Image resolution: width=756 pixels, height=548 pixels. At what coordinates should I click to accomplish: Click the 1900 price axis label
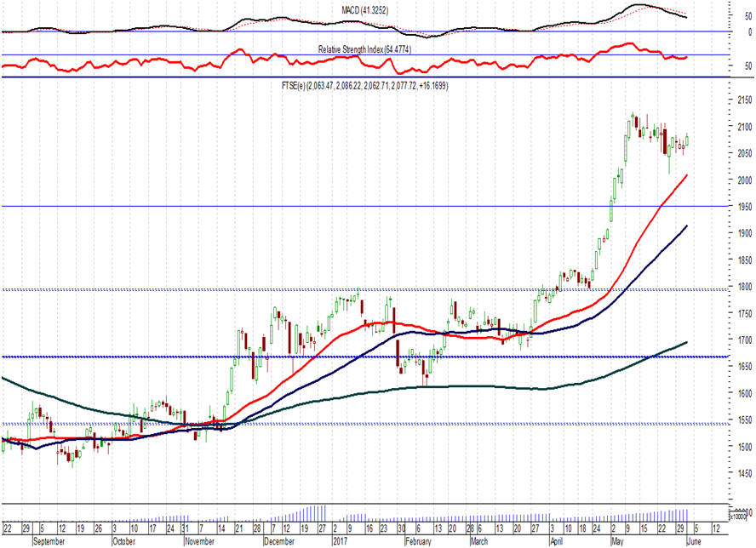click(744, 233)
